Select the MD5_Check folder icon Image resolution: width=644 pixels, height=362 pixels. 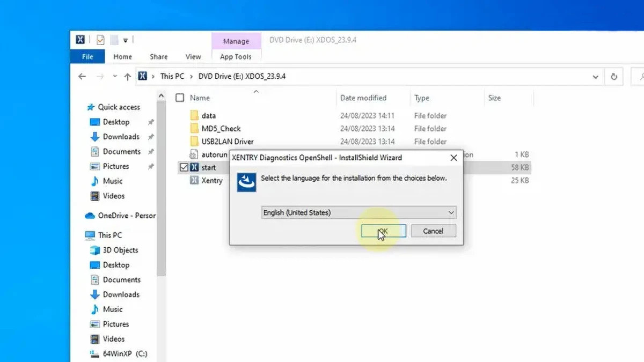194,128
